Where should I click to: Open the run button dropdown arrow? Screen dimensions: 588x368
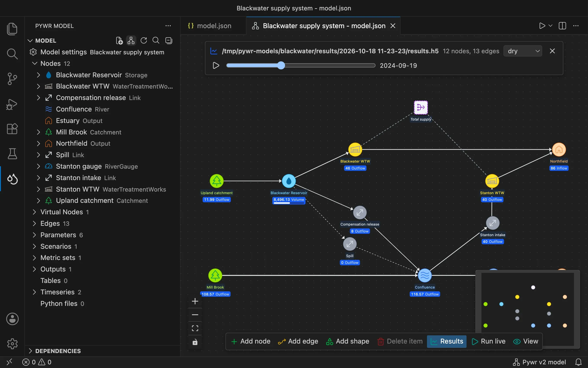pyautogui.click(x=551, y=26)
